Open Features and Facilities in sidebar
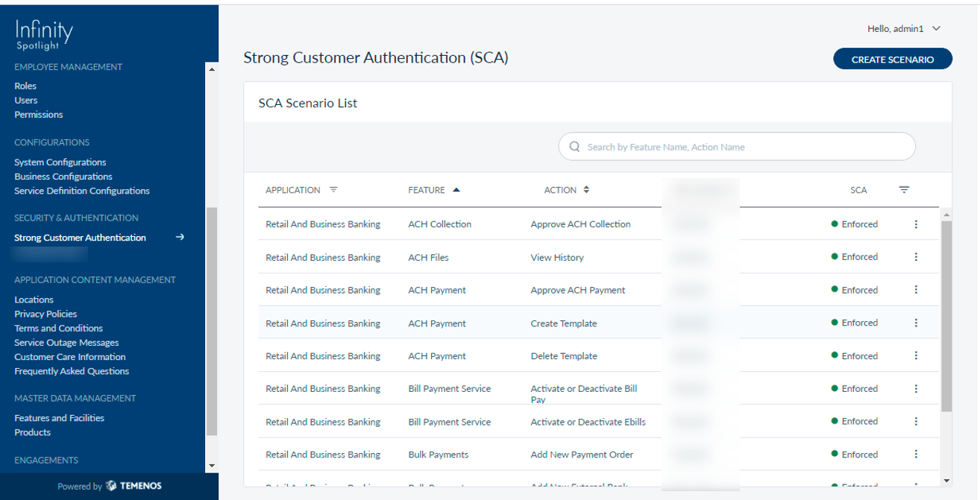The image size is (980, 500). (x=60, y=418)
